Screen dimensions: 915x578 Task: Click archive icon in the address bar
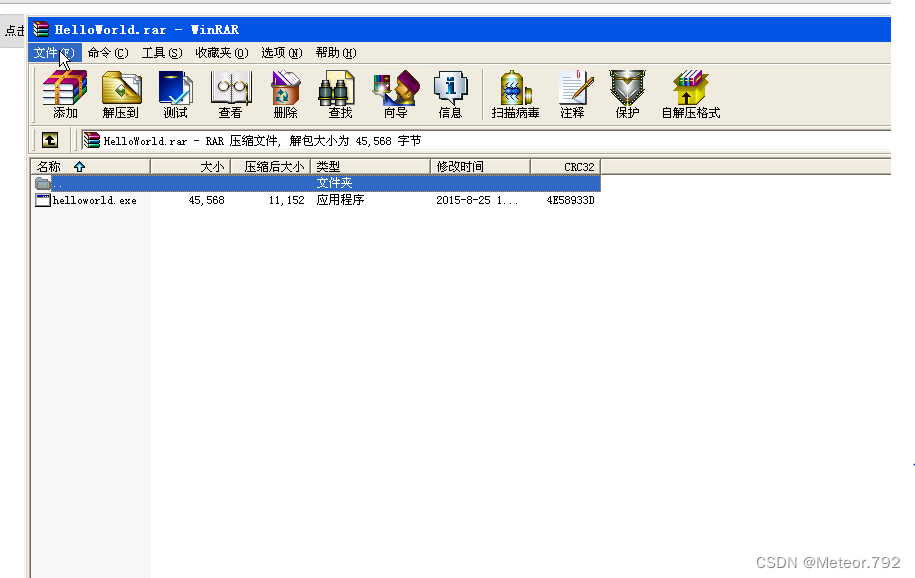coord(92,140)
